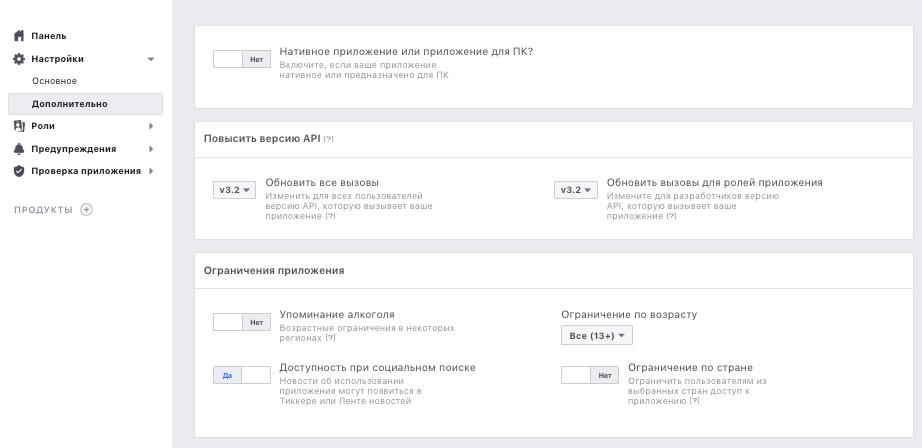922x448 pixels.
Task: Disable Доступность при социальном поиске toggle
Action: tap(242, 375)
